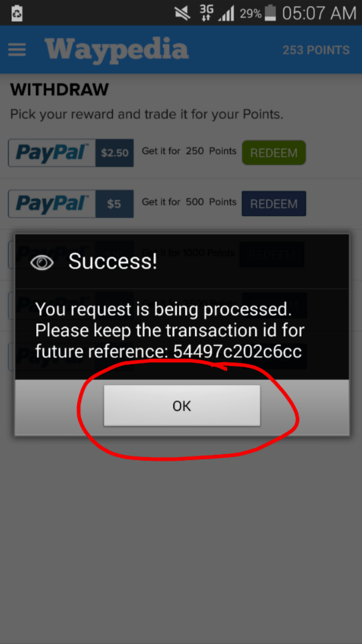The width and height of the screenshot is (362, 644).
Task: Tap the recycle battery icon in status bar
Action: tap(17, 13)
